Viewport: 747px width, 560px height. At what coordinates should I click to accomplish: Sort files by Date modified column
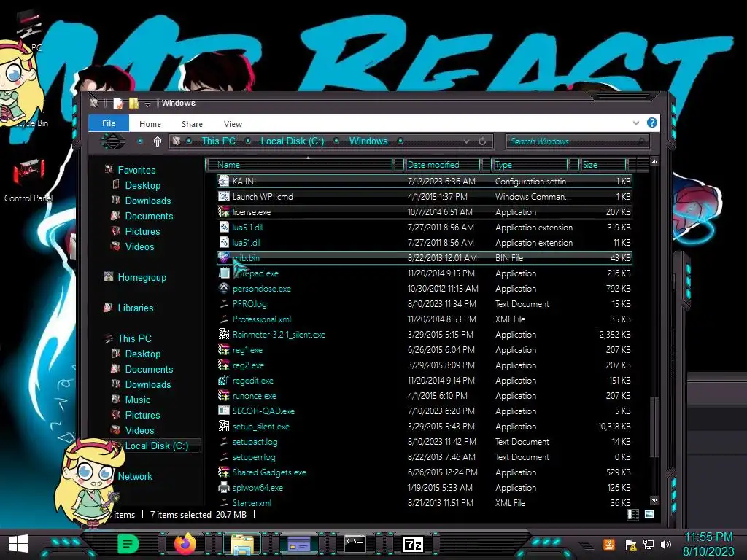point(442,164)
